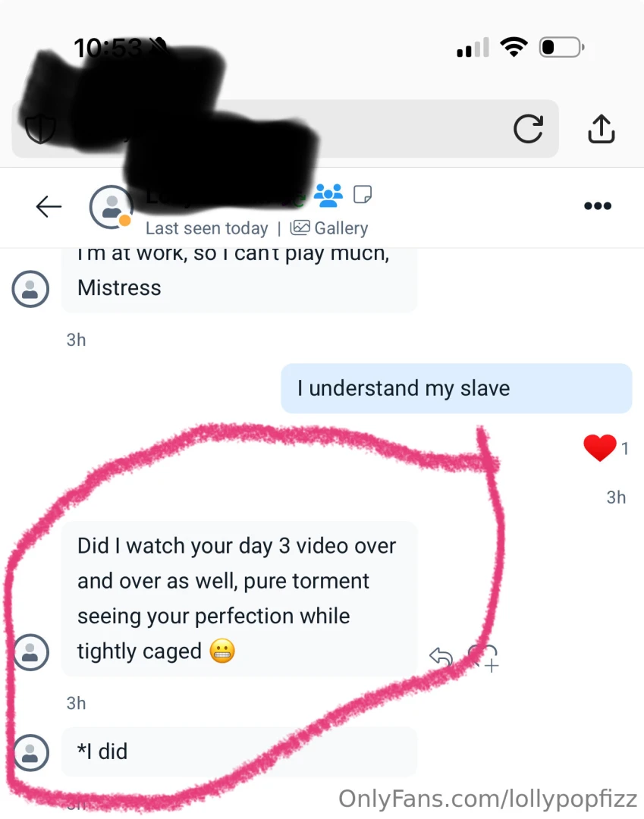
Task: Select the 'I understand my slave' message bubble
Action: point(457,388)
